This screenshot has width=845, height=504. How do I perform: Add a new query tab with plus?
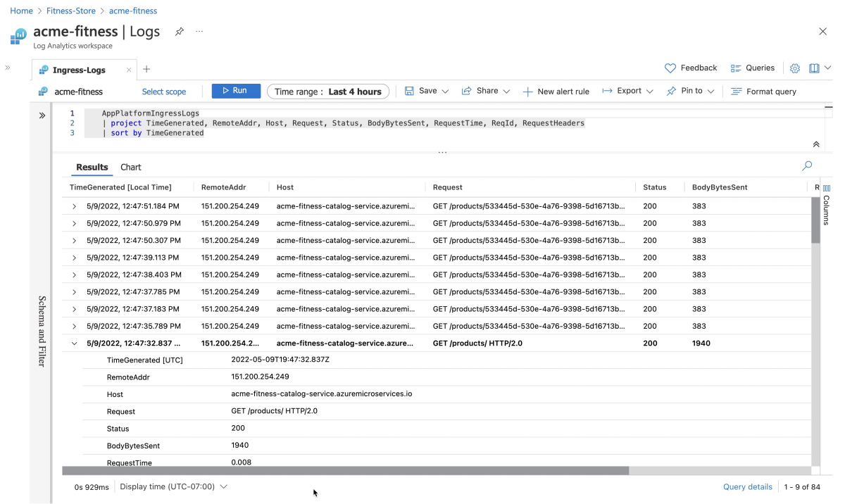coord(146,69)
